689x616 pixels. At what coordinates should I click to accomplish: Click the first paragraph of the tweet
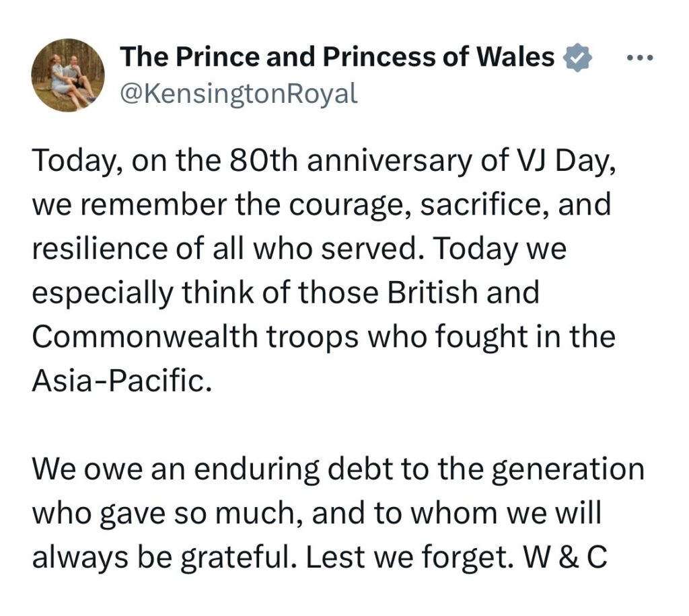(x=324, y=270)
